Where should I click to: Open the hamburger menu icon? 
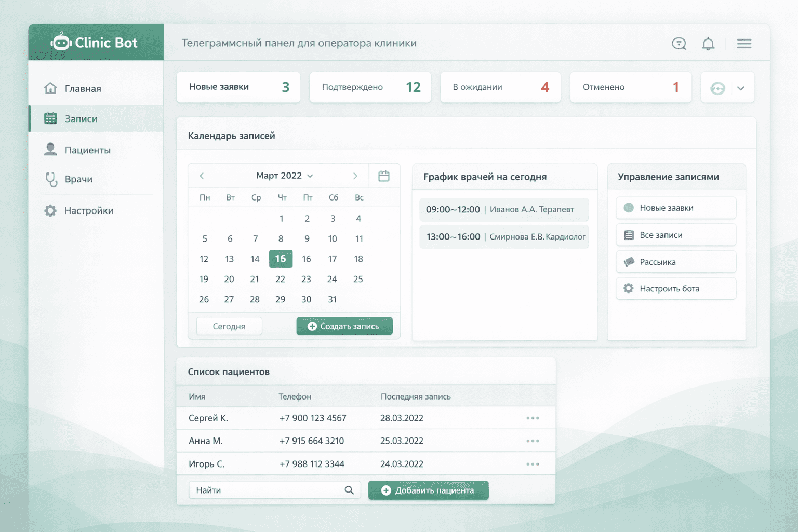coord(744,44)
